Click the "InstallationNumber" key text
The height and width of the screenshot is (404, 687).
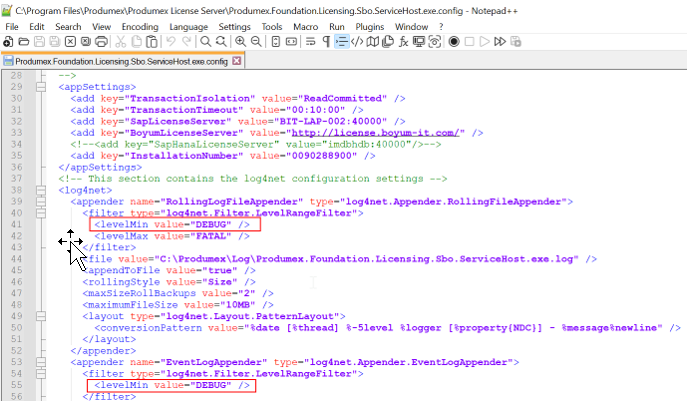point(184,156)
